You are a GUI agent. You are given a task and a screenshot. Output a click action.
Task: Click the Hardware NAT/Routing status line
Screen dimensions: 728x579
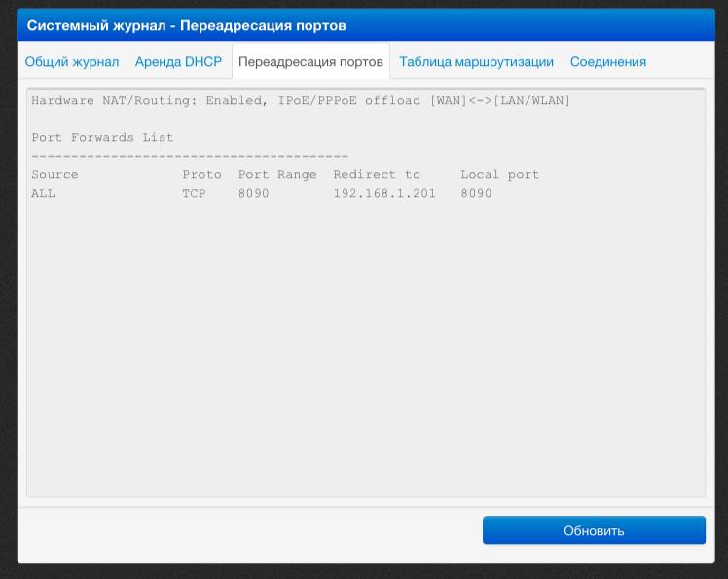click(301, 101)
